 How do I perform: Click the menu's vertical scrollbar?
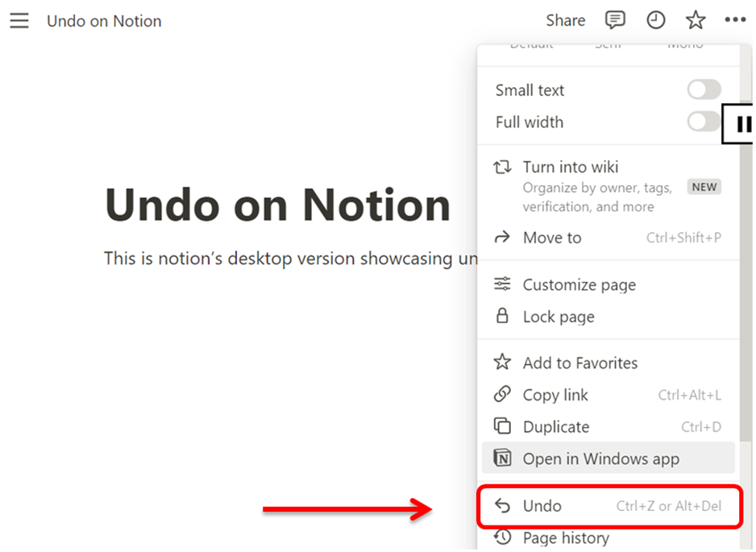tap(746, 294)
